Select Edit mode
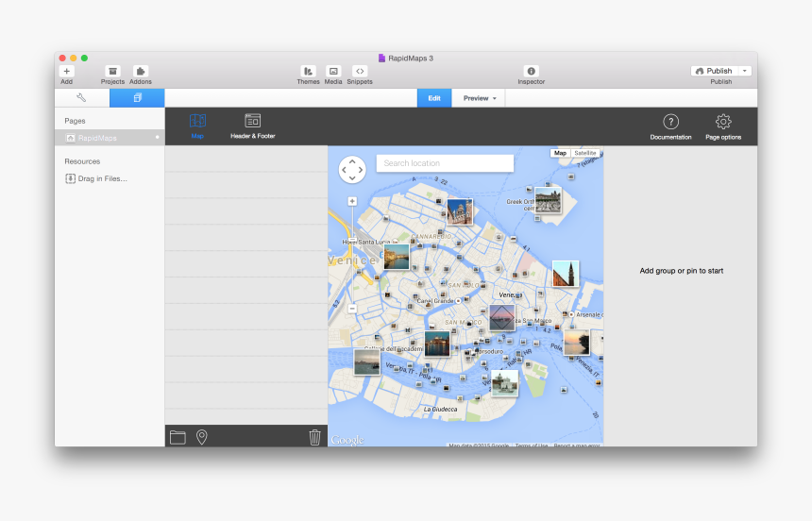This screenshot has height=521, width=812. click(x=434, y=98)
